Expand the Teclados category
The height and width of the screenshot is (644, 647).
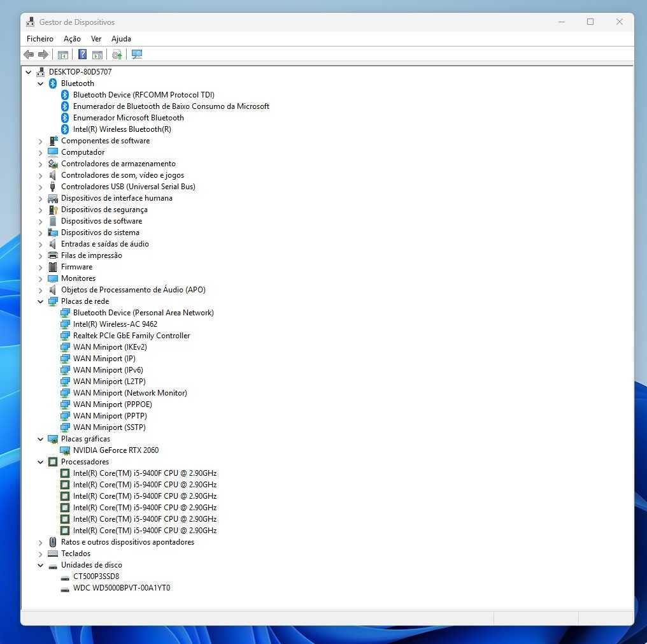(41, 554)
